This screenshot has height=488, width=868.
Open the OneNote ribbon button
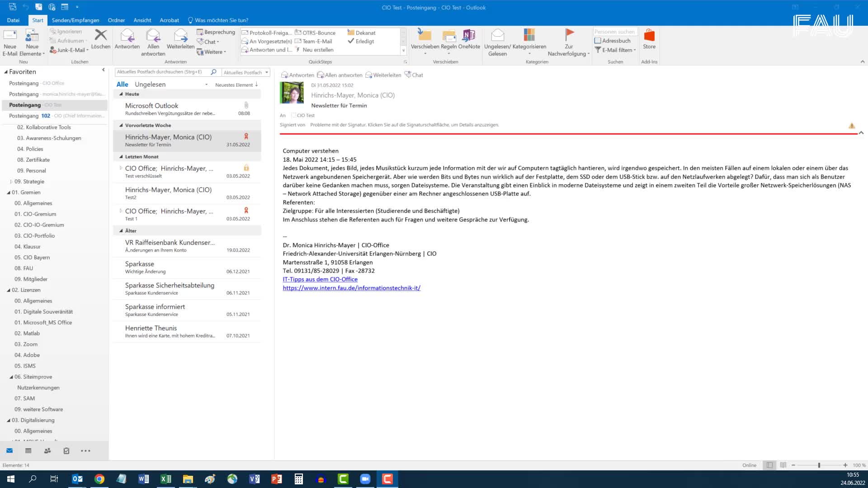[469, 39]
